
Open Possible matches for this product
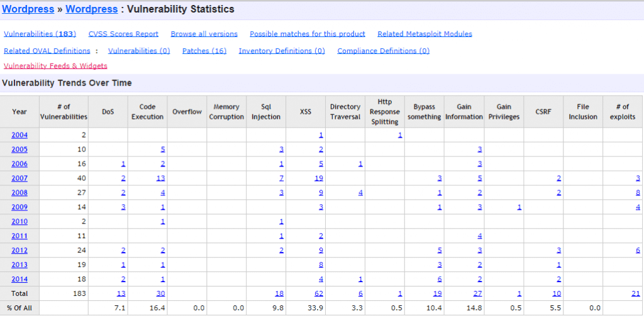click(x=307, y=34)
